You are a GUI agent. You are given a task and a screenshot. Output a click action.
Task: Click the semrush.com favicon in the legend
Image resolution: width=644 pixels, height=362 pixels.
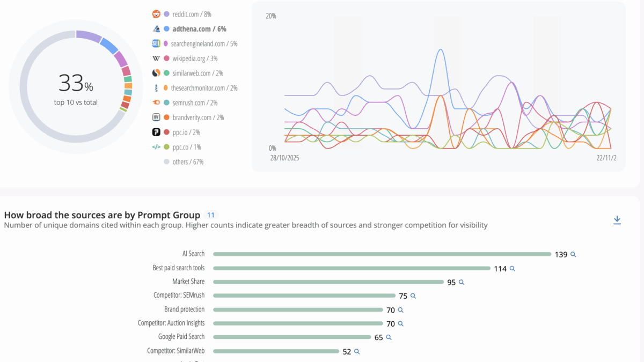156,102
